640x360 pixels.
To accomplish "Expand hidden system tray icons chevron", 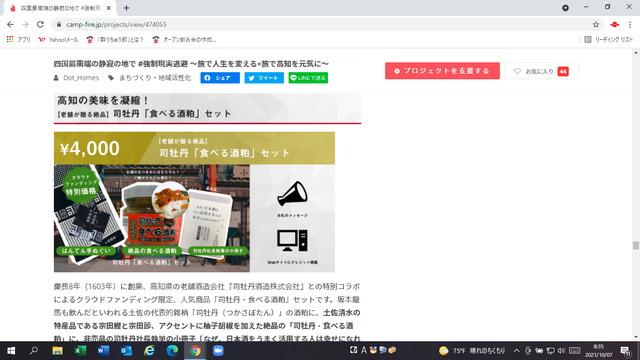I will 517,351.
